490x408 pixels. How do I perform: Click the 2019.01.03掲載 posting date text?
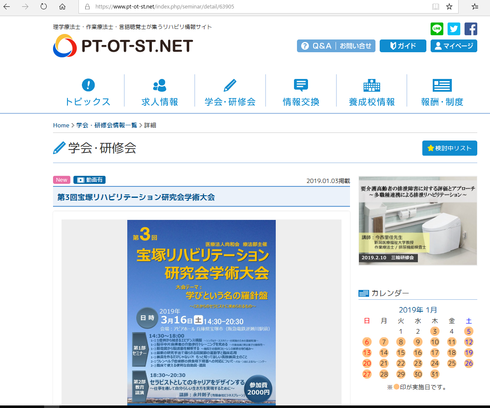(328, 181)
